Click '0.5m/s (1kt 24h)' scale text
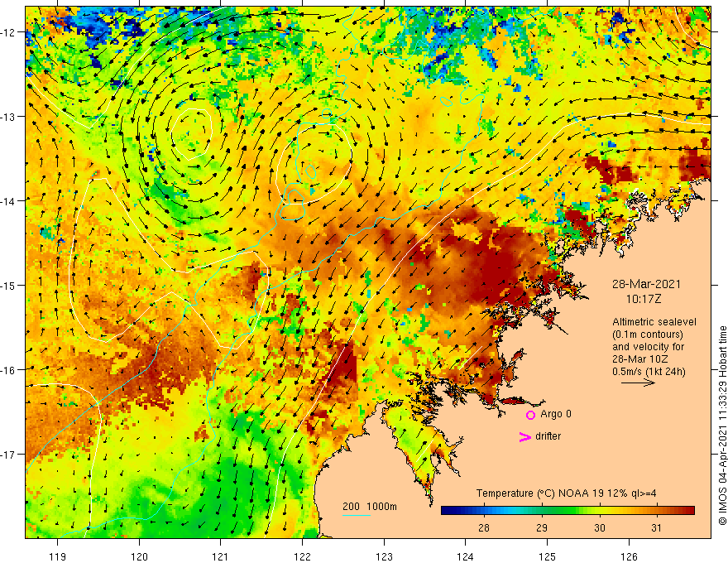The image size is (728, 563). [649, 372]
